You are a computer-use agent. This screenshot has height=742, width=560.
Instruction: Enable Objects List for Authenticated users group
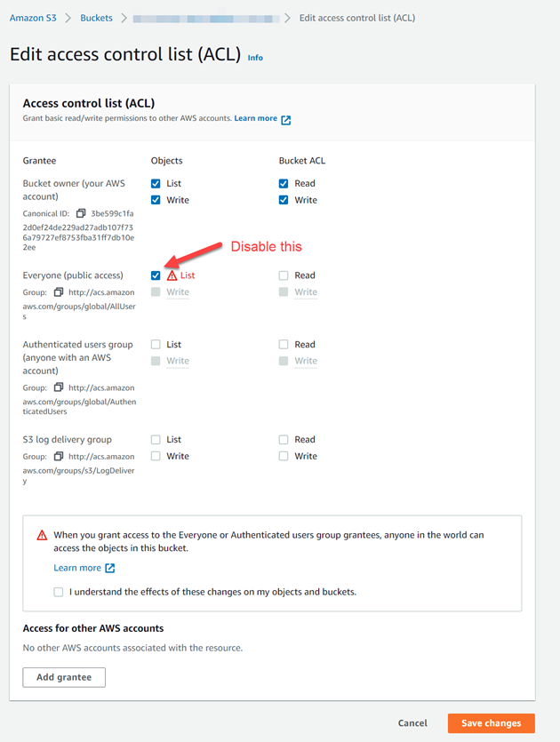coord(156,344)
